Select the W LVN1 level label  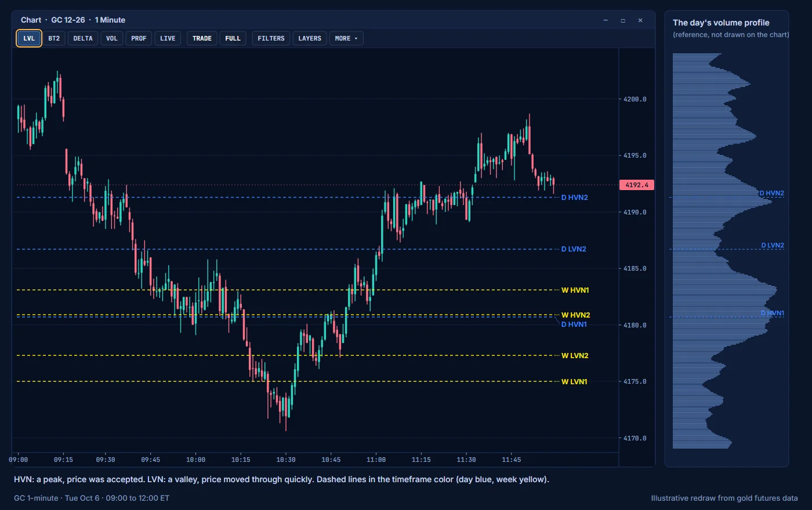(x=574, y=381)
